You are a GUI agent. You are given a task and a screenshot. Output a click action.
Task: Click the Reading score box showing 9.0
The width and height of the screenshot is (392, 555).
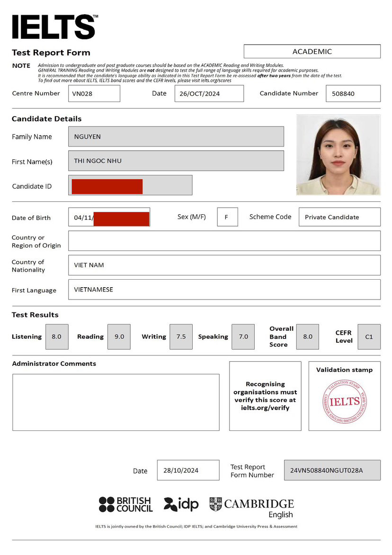coord(119,337)
